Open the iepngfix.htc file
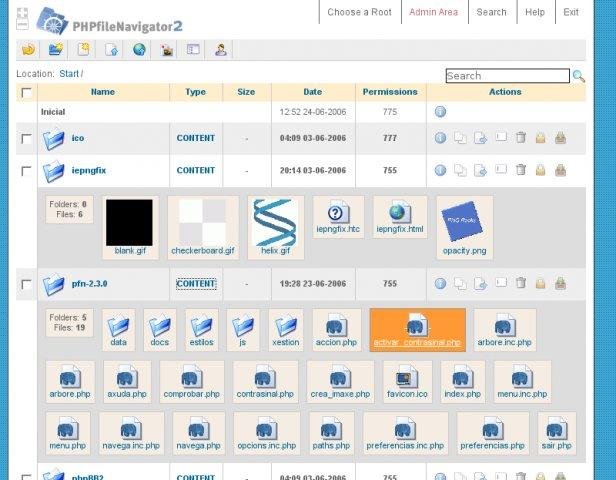The width and height of the screenshot is (616, 480). tap(338, 217)
